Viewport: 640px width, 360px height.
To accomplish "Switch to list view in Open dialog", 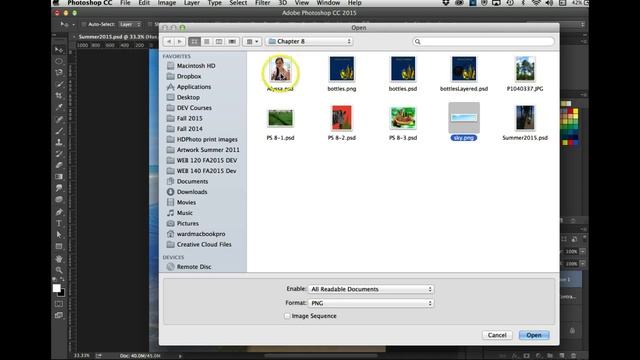I will coord(207,41).
